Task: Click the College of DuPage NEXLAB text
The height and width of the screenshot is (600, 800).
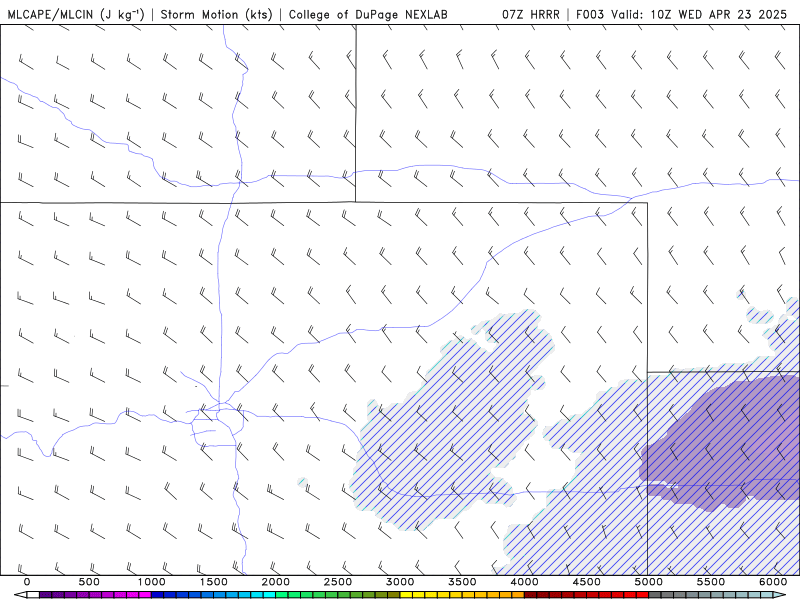Action: tap(368, 14)
